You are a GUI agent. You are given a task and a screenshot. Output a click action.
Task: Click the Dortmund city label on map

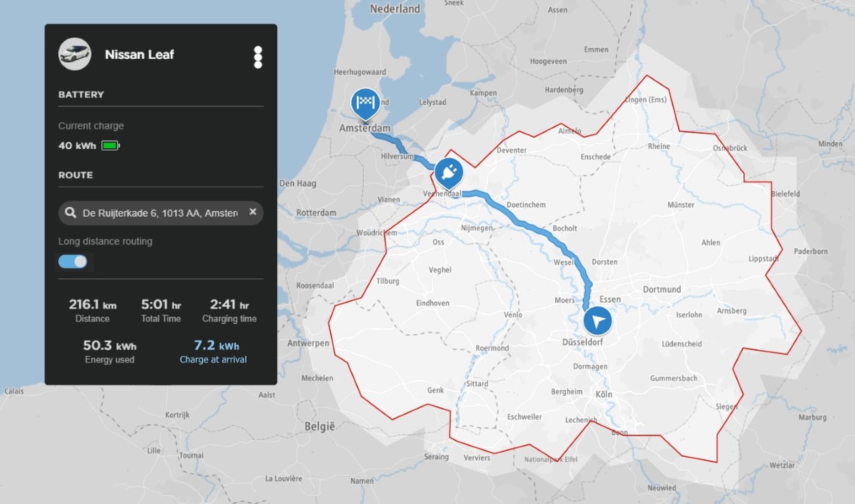662,289
